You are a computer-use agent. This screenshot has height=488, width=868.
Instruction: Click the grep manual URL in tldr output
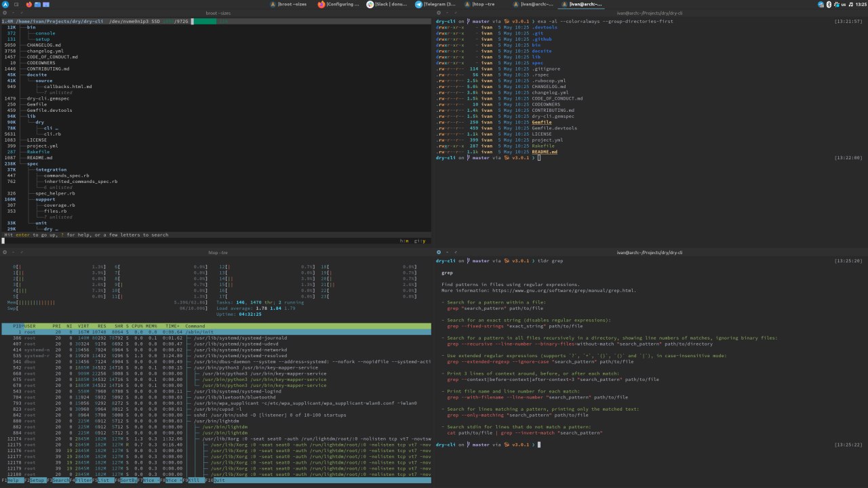(564, 290)
